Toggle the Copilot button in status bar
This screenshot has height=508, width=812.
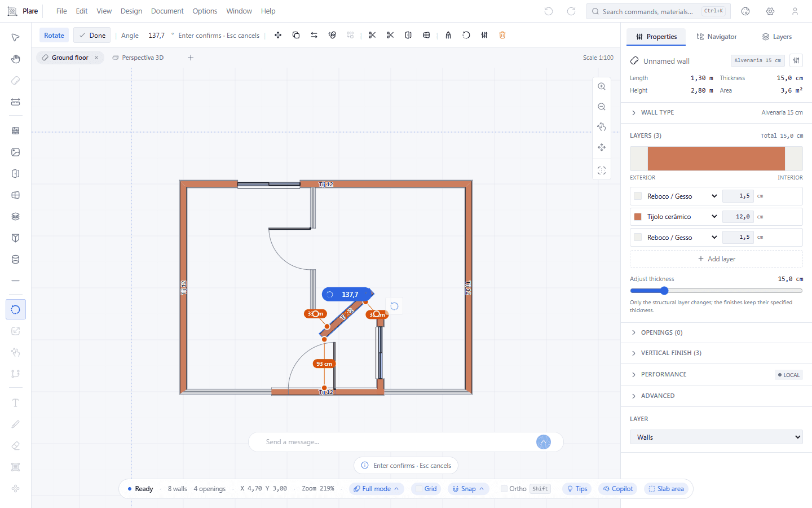[x=618, y=489]
